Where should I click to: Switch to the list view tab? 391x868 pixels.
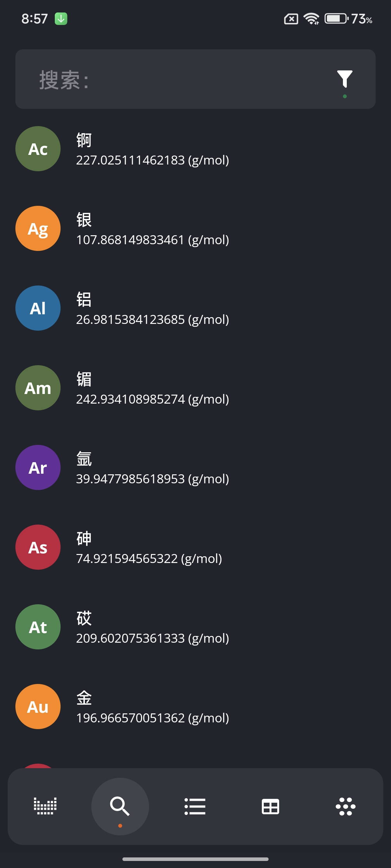tap(195, 806)
